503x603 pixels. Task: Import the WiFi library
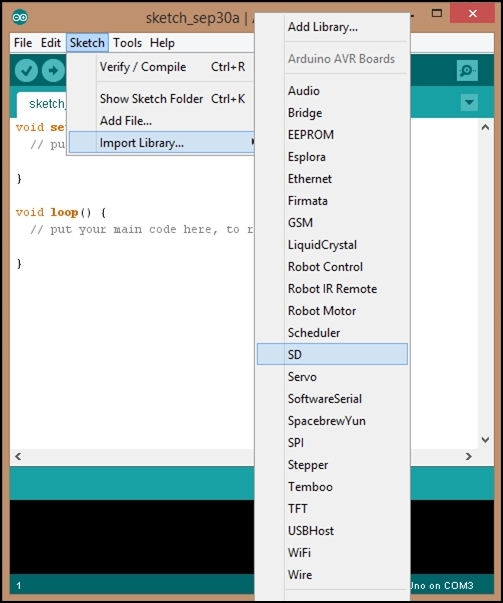pos(332,552)
